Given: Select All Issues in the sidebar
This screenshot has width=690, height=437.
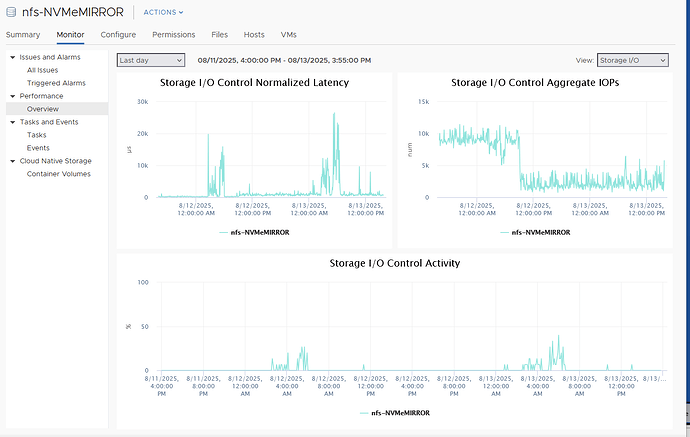Looking at the screenshot, I should [42, 70].
